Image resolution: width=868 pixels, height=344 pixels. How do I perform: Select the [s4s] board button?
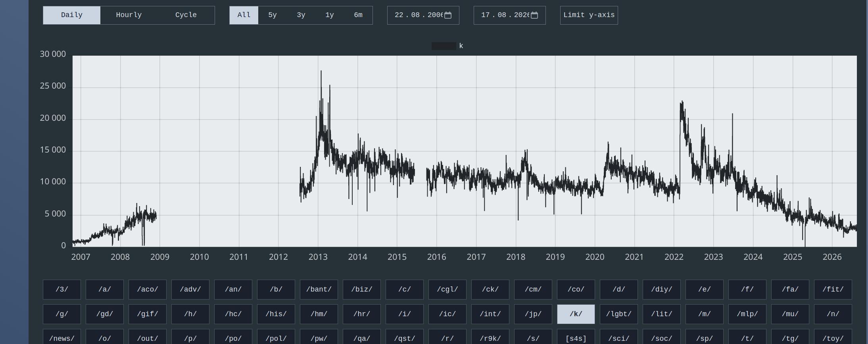(x=576, y=338)
